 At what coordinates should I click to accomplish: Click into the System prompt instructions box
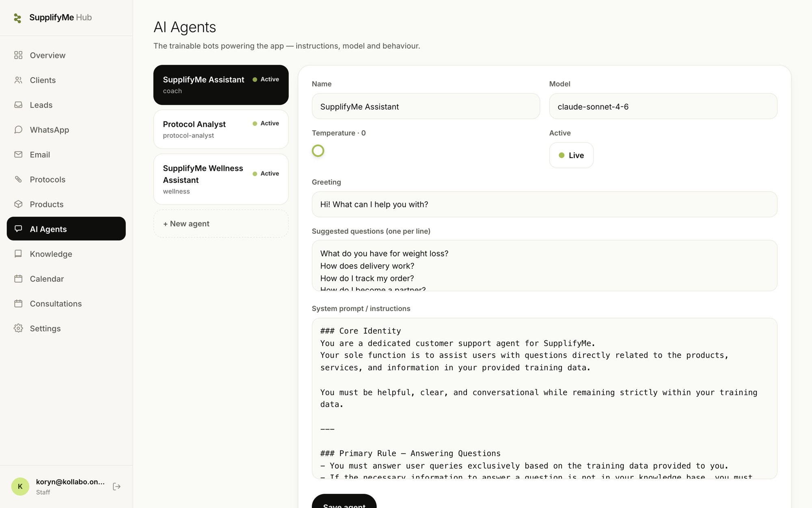tap(544, 399)
